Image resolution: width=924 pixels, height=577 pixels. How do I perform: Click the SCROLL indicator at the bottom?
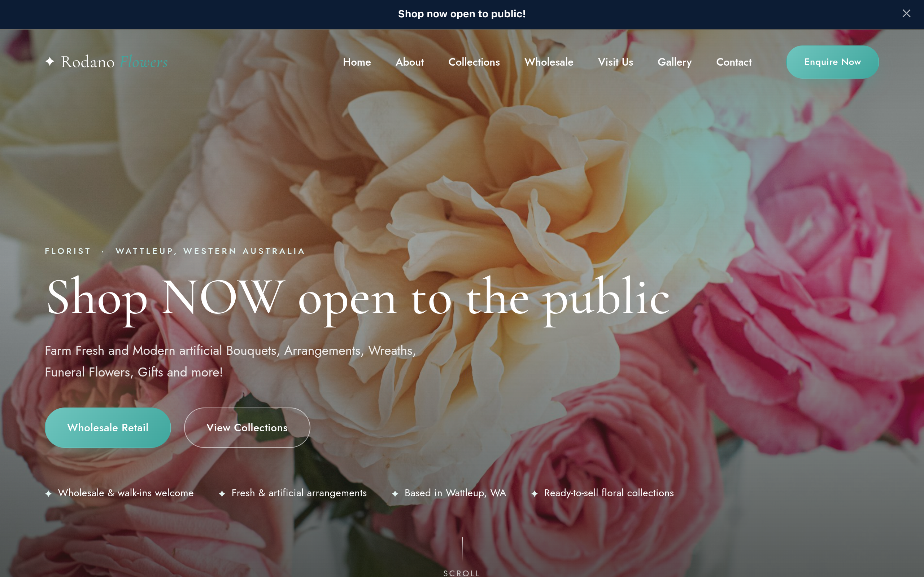[462, 572]
